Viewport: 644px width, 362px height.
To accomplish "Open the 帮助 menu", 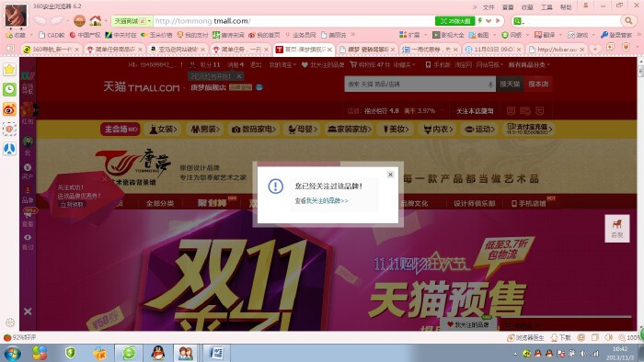I will (x=566, y=7).
